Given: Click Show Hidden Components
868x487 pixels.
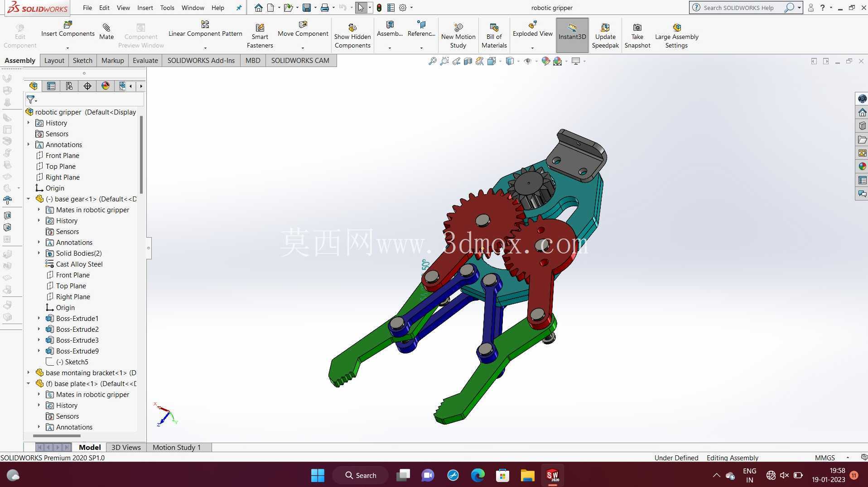Looking at the screenshot, I should pos(352,35).
